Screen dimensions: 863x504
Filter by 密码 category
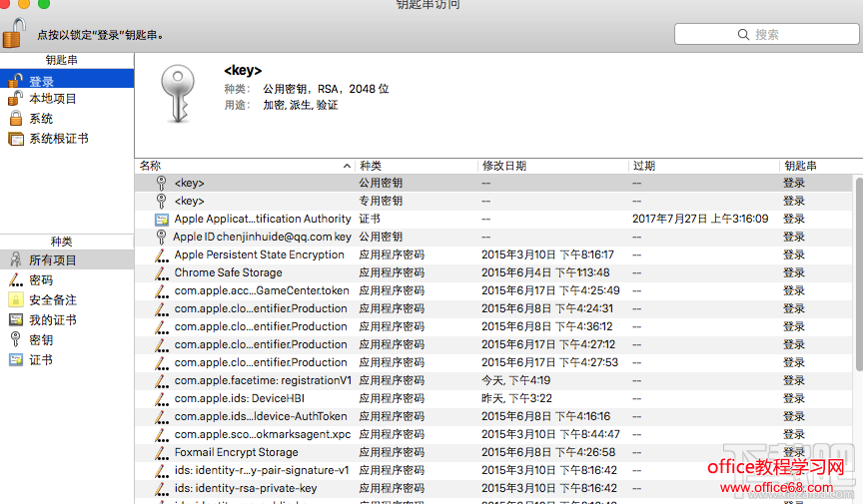[x=41, y=280]
